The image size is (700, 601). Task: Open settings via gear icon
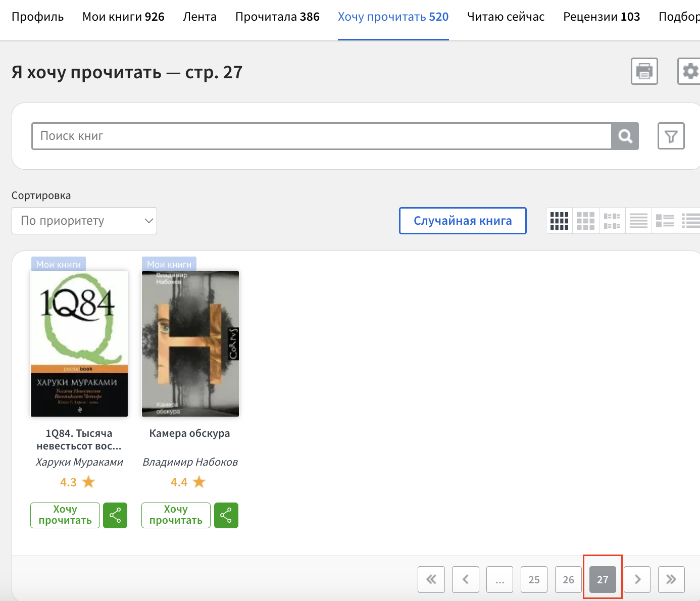point(689,71)
